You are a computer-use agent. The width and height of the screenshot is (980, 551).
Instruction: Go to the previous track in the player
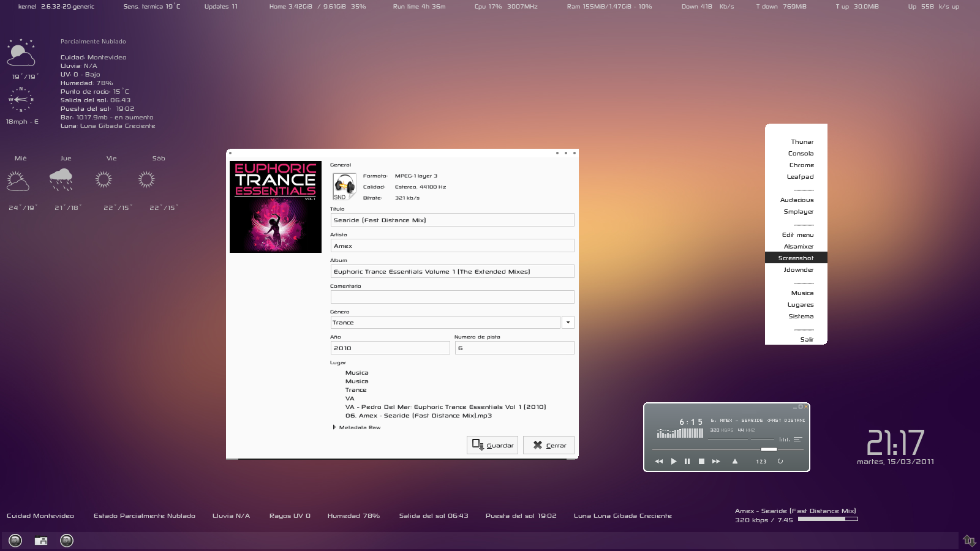point(659,462)
